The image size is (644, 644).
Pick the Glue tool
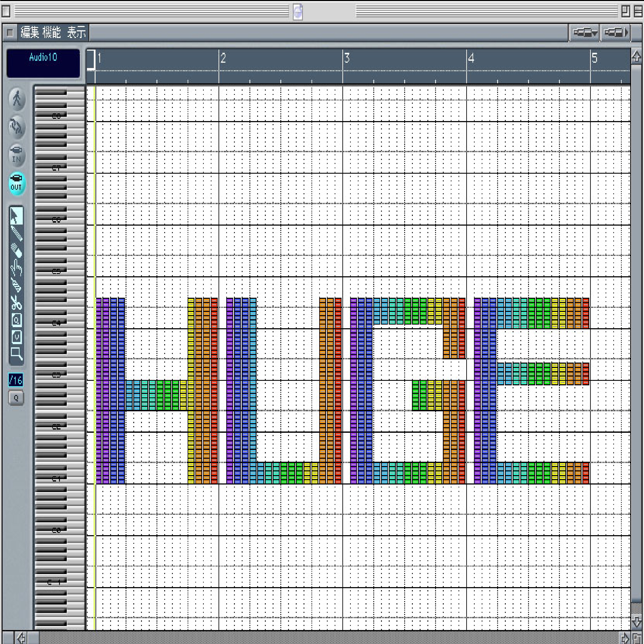pyautogui.click(x=16, y=285)
